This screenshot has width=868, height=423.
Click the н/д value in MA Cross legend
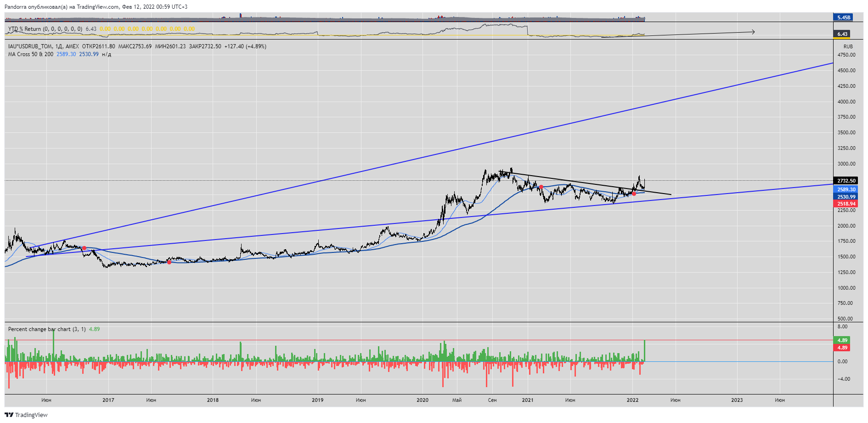[107, 54]
